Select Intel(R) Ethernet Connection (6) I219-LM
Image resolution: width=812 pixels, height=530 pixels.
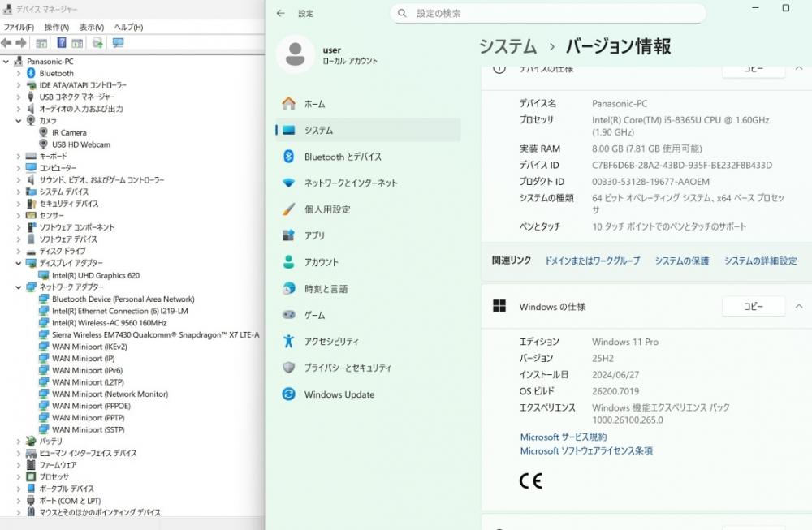click(x=119, y=311)
